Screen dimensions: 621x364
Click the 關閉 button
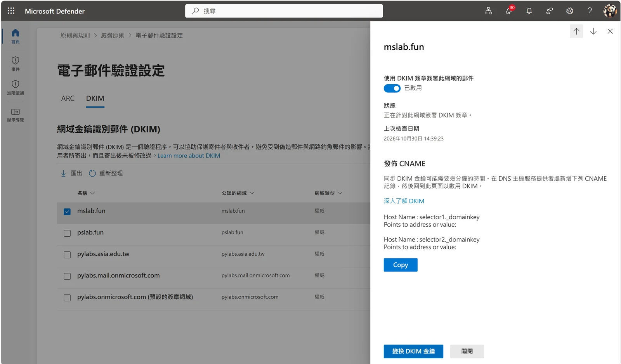click(x=467, y=351)
